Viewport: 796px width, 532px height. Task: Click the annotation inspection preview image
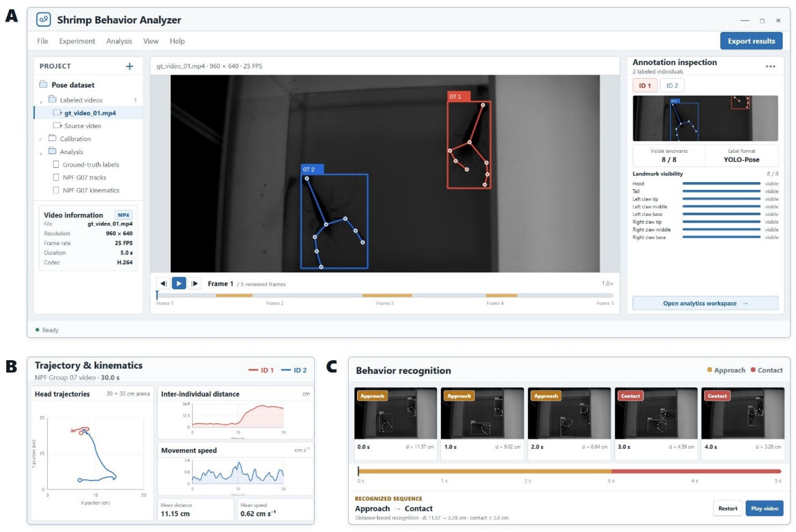click(x=705, y=119)
